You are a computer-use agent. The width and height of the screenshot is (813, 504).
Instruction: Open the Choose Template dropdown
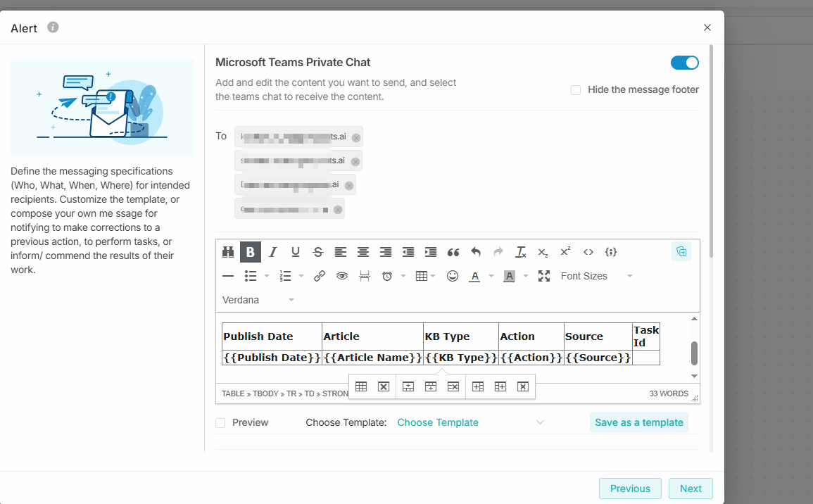(470, 423)
